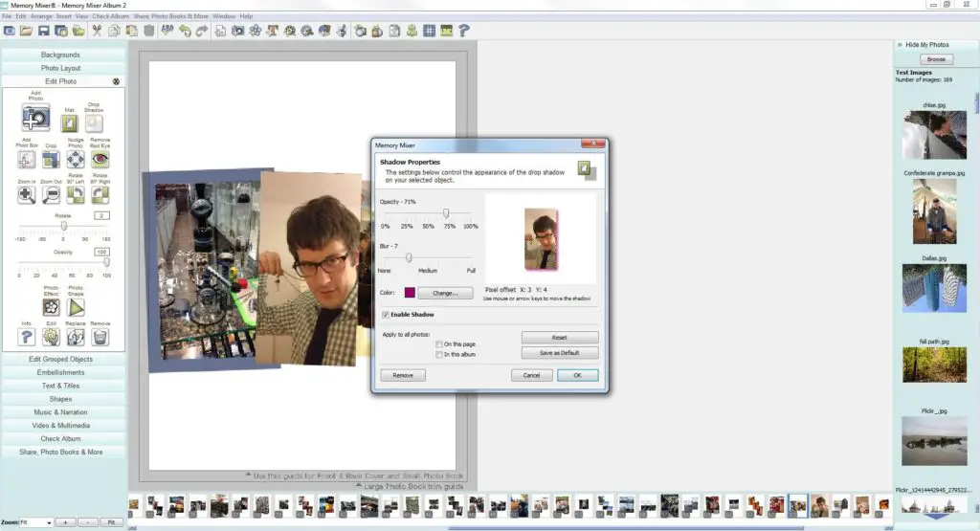Click the magenta shadow color swatch

point(410,293)
